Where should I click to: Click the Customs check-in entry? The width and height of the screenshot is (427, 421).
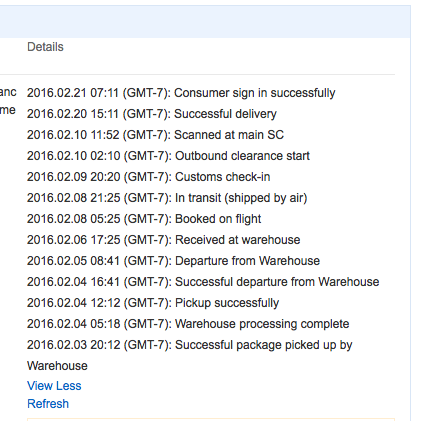pos(149,177)
